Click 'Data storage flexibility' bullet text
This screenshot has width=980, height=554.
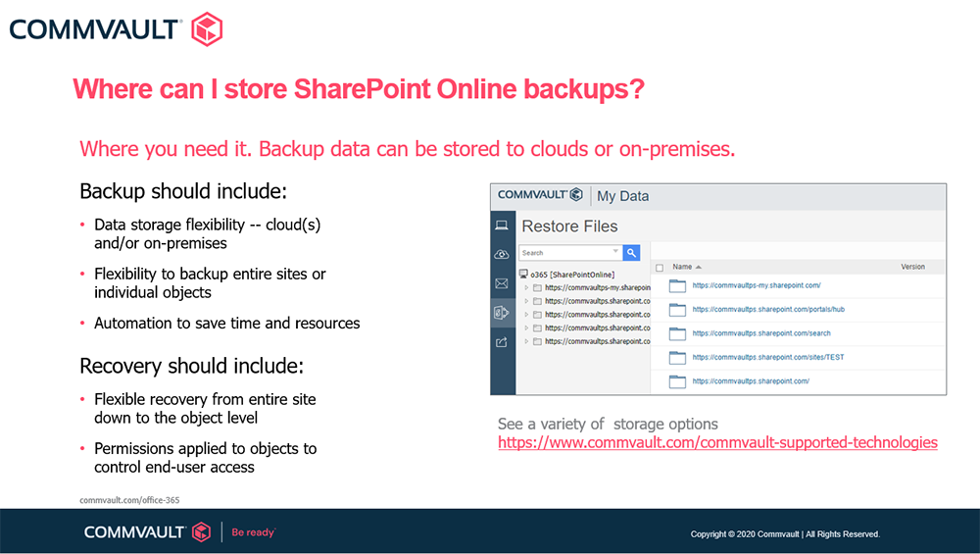point(208,233)
